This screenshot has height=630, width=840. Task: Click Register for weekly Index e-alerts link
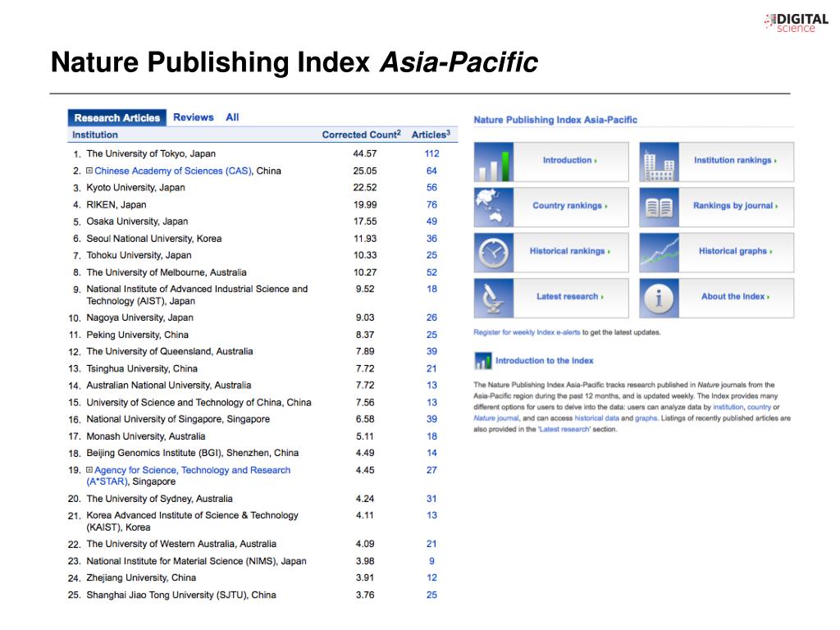coord(527,332)
